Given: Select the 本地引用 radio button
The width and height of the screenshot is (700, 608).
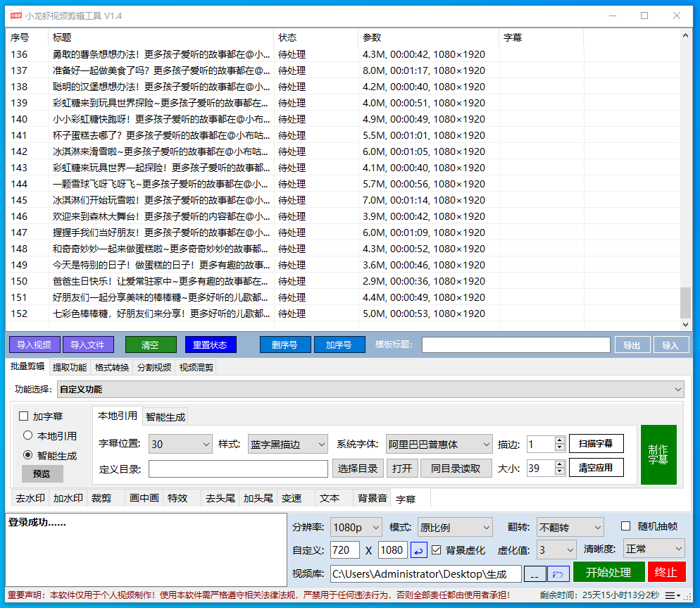Looking at the screenshot, I should 26,435.
